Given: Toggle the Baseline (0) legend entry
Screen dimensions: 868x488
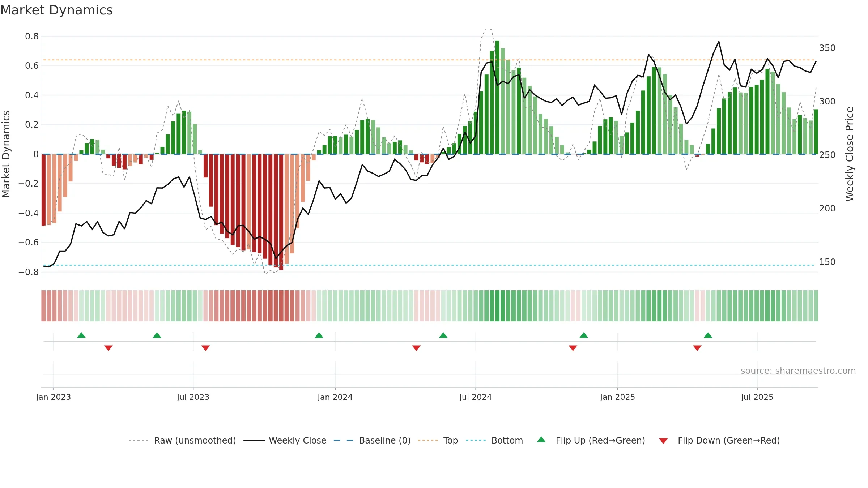Looking at the screenshot, I should point(372,440).
